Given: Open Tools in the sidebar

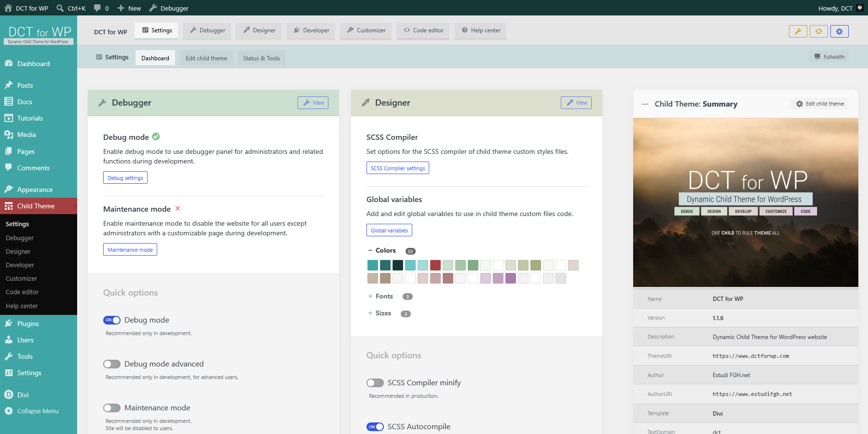Looking at the screenshot, I should [x=39, y=356].
